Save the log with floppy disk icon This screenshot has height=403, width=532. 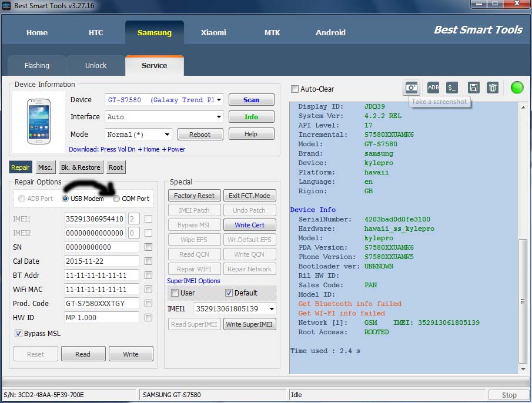(x=473, y=88)
